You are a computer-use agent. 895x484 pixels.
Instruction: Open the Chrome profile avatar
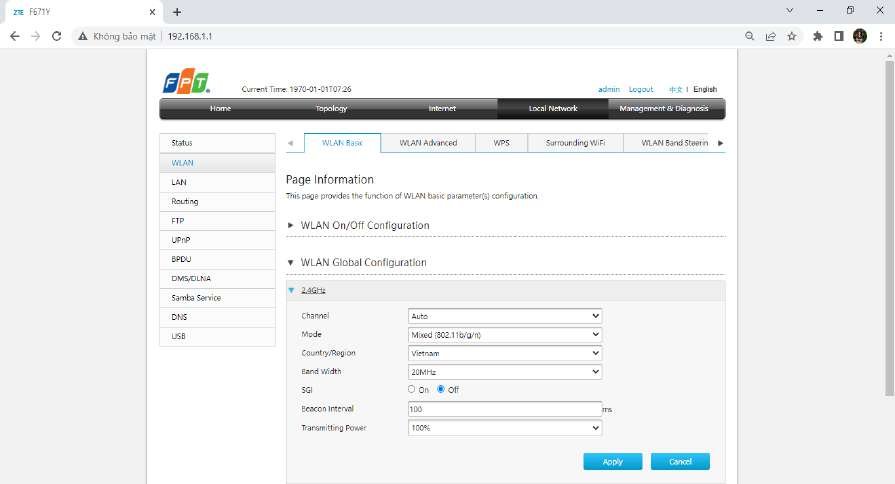(x=860, y=36)
